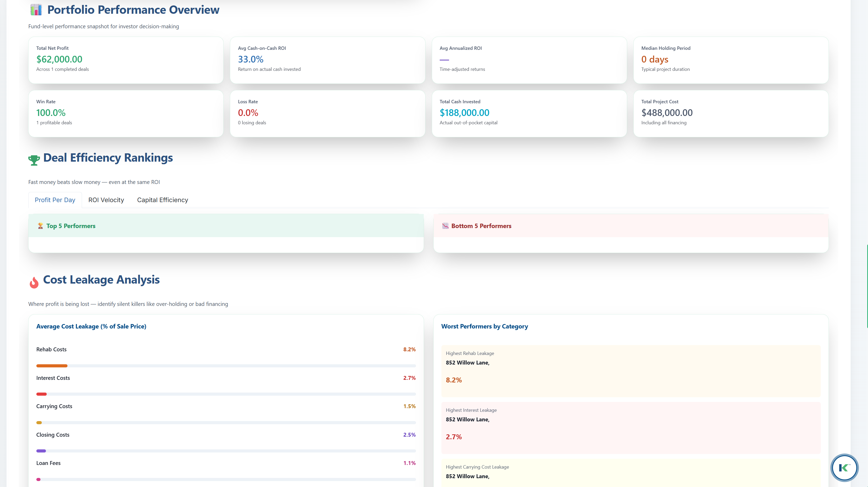Open the K logo widget at bottom right
868x487 pixels.
(844, 468)
